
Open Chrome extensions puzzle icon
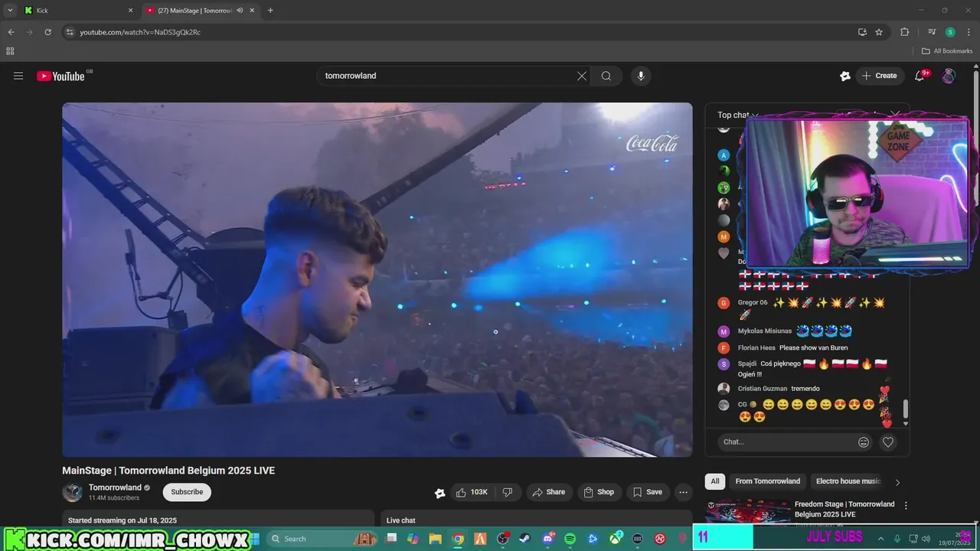click(904, 32)
